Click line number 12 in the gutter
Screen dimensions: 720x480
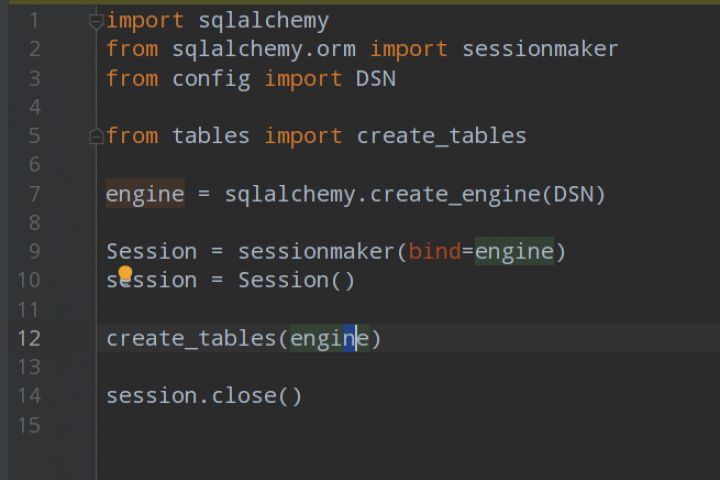(x=28, y=339)
